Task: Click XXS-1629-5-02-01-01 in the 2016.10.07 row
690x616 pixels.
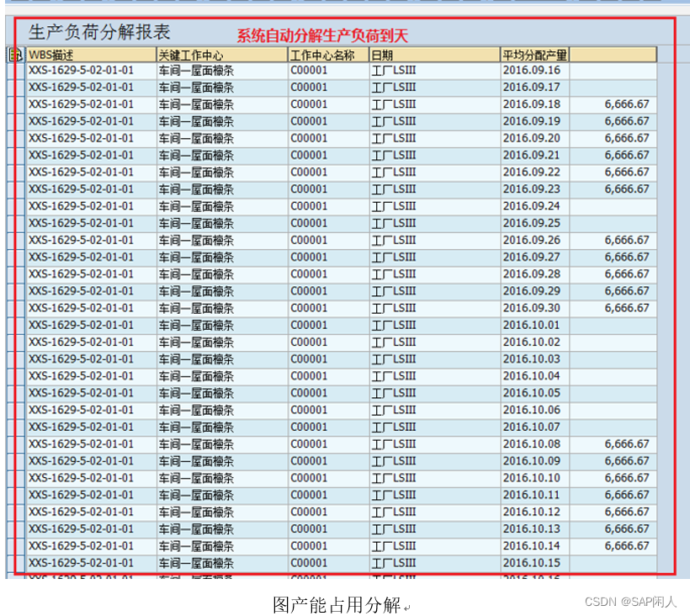Action: click(81, 427)
